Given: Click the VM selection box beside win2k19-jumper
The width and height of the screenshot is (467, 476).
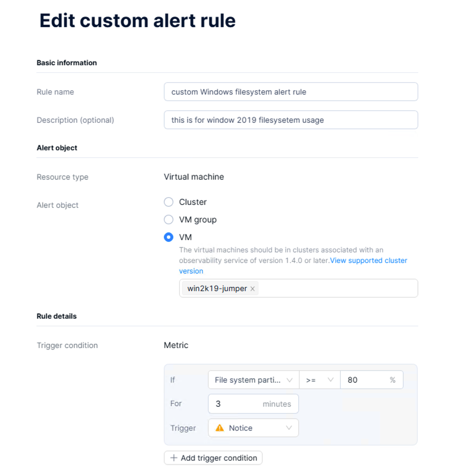Looking at the screenshot, I should pos(338,288).
